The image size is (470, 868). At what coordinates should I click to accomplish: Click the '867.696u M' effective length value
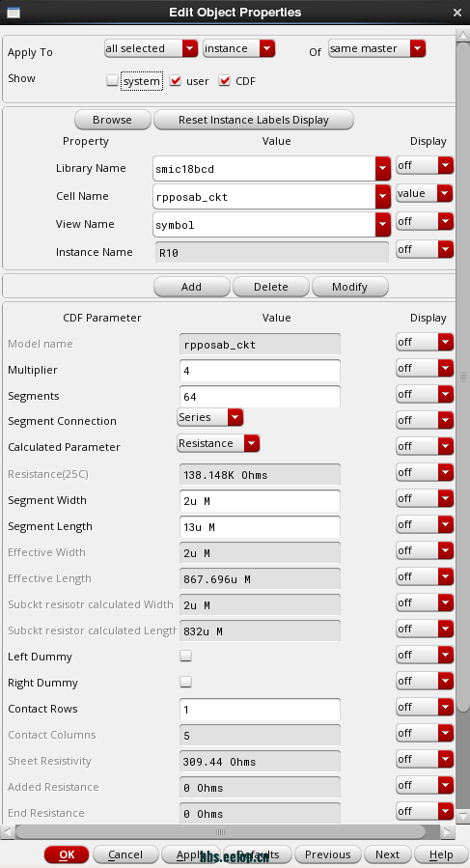pyautogui.click(x=260, y=579)
